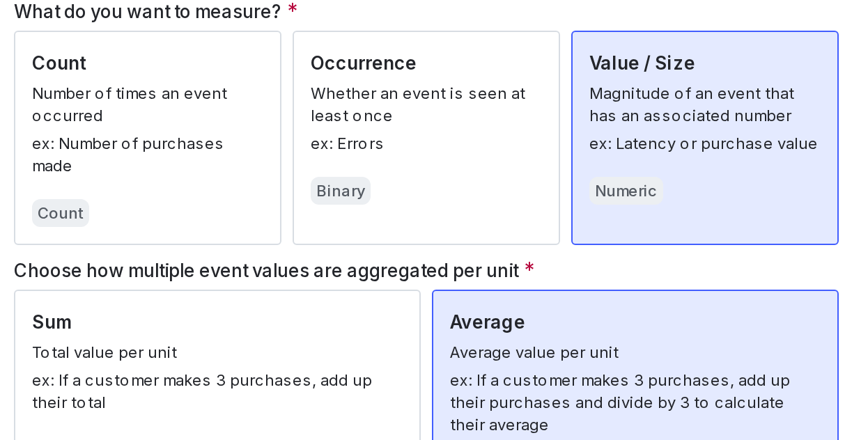
Task: Select the Occurrence measurement card
Action: (x=426, y=137)
